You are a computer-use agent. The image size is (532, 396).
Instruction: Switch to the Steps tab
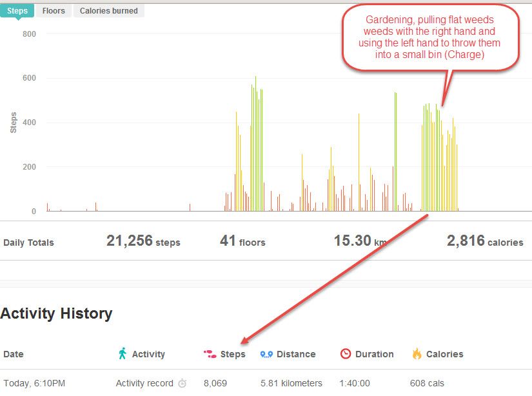17,11
